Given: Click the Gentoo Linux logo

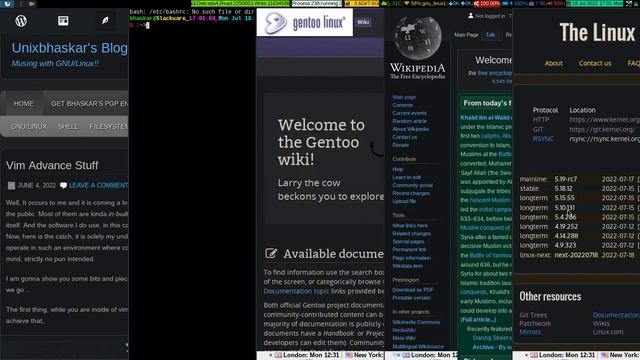Looking at the screenshot, I should (304, 22).
